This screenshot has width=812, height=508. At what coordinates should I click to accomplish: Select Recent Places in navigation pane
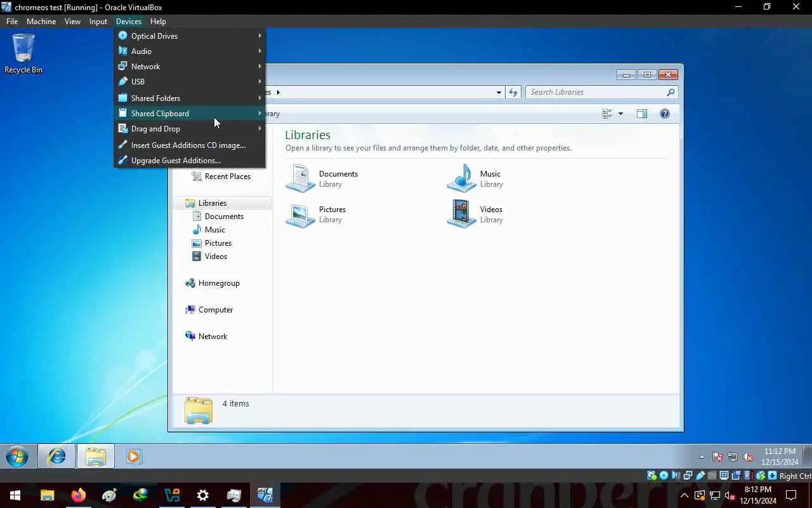tap(221, 177)
